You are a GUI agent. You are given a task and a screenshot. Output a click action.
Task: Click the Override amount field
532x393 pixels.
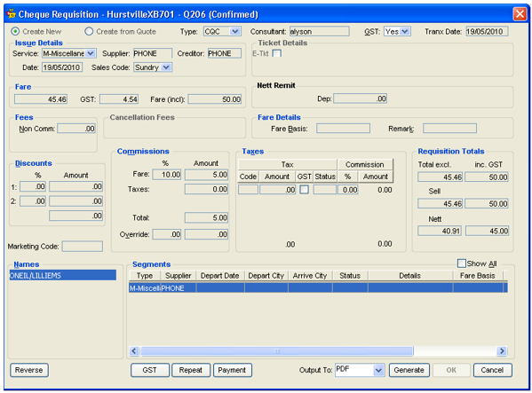(x=206, y=234)
